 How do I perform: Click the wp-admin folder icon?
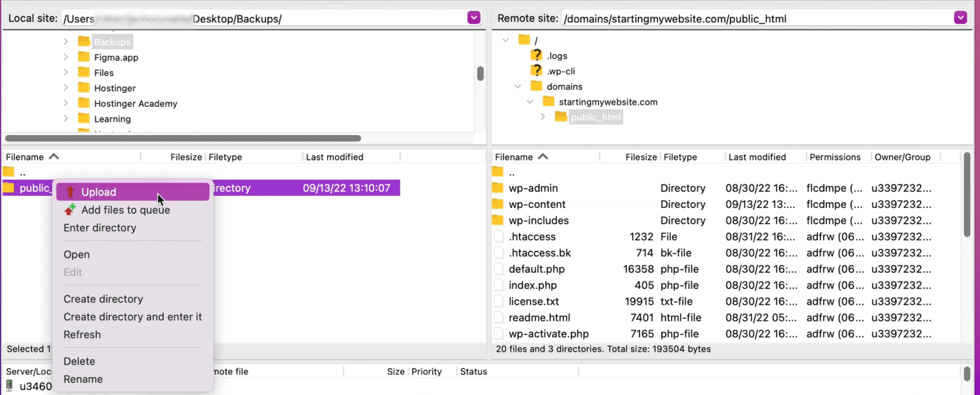pyautogui.click(x=498, y=188)
